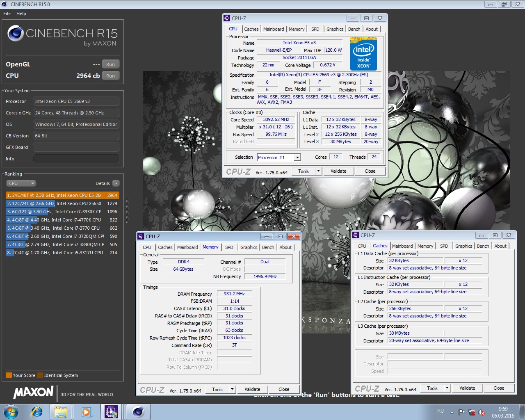Open Tools dropdown arrow in top CPU-Z

click(318, 171)
